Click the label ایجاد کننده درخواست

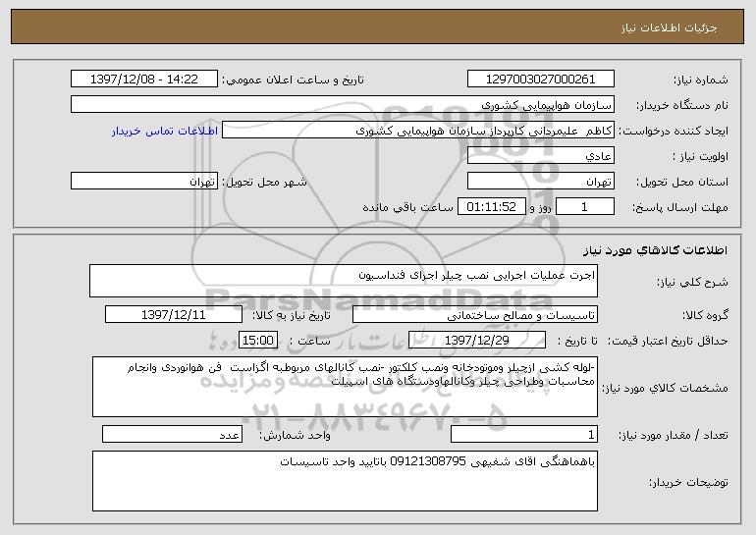tap(674, 131)
